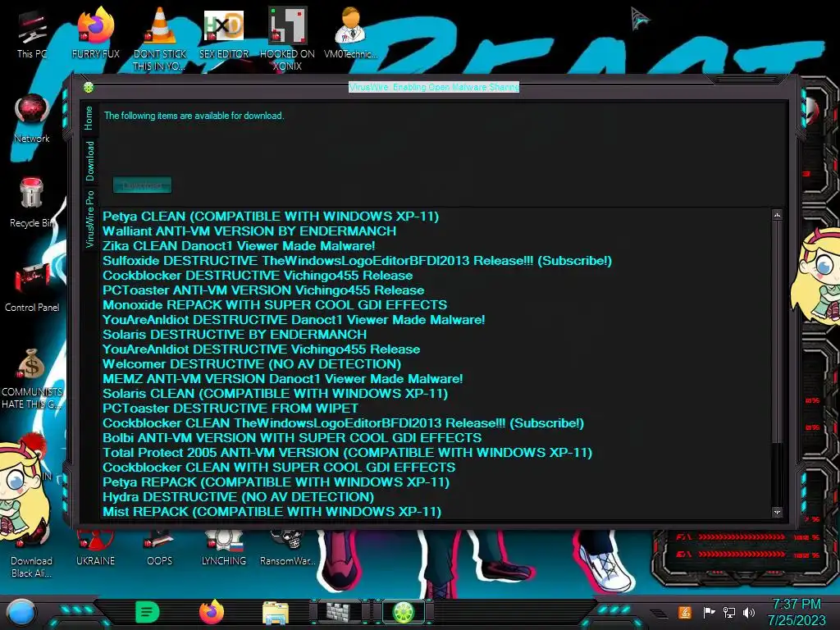Click the list scrollbar up arrow
Screen dimensions: 840x630
pos(778,216)
